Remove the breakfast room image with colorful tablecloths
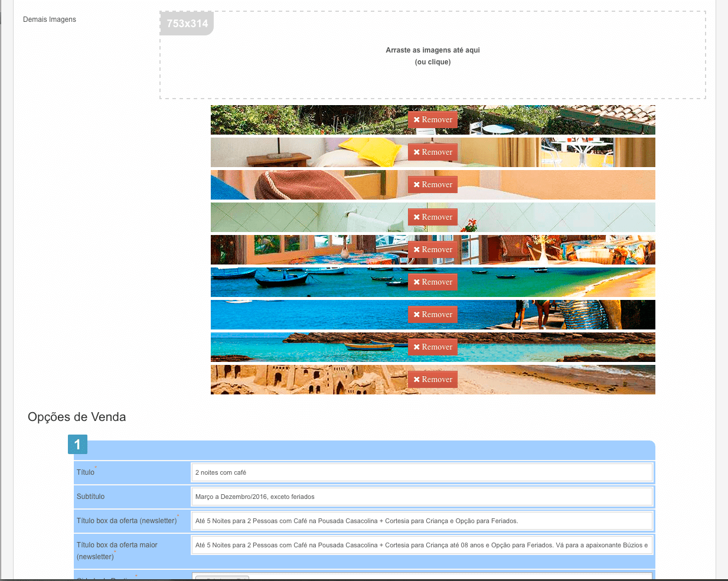 click(x=432, y=250)
